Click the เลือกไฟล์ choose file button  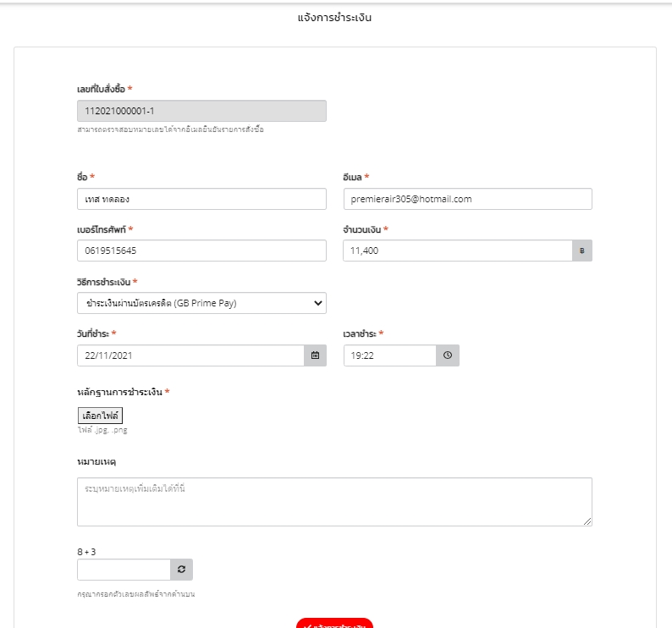pyautogui.click(x=100, y=416)
